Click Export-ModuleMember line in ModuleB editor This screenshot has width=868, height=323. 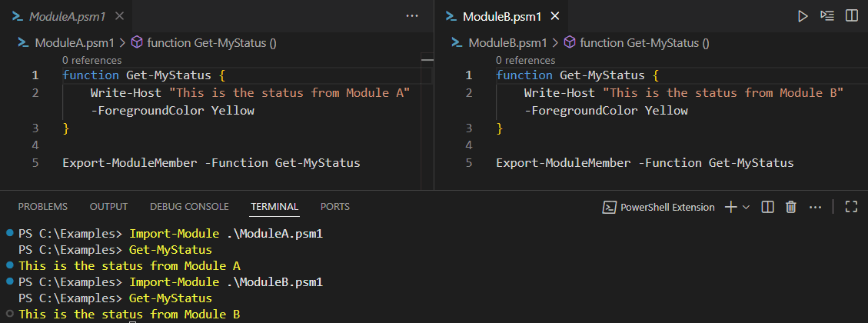[x=645, y=163]
